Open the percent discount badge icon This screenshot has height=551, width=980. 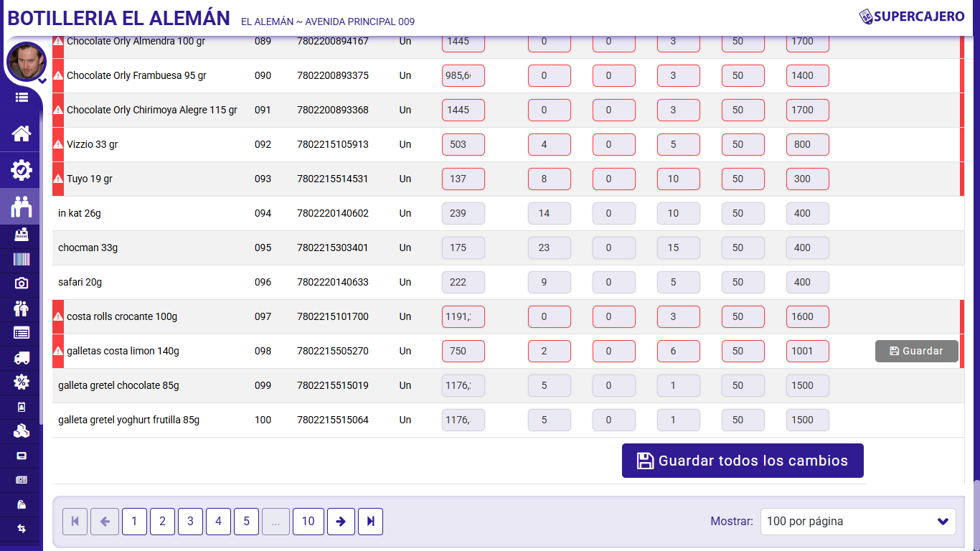pyautogui.click(x=22, y=382)
